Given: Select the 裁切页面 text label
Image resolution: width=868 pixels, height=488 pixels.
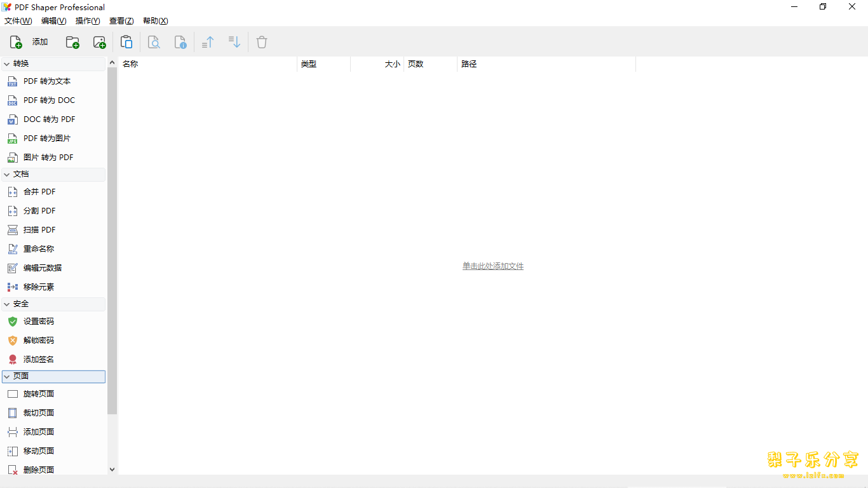Looking at the screenshot, I should (39, 413).
